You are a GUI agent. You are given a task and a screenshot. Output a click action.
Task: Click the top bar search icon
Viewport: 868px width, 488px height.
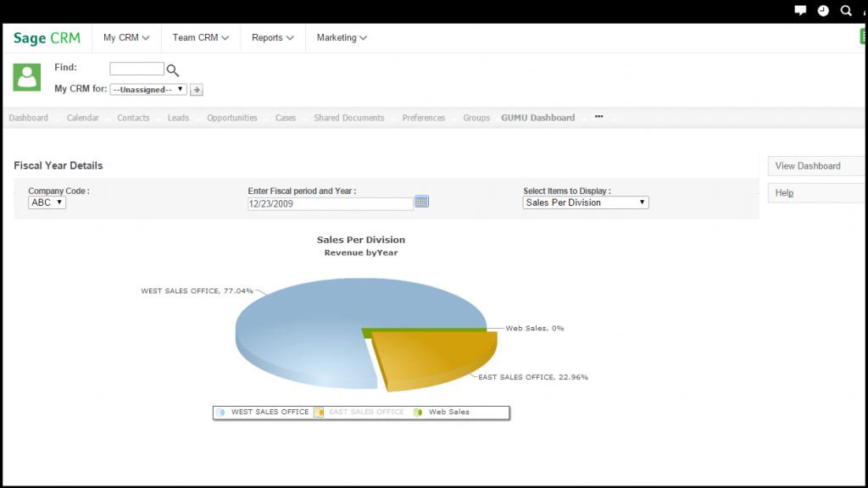pyautogui.click(x=846, y=10)
